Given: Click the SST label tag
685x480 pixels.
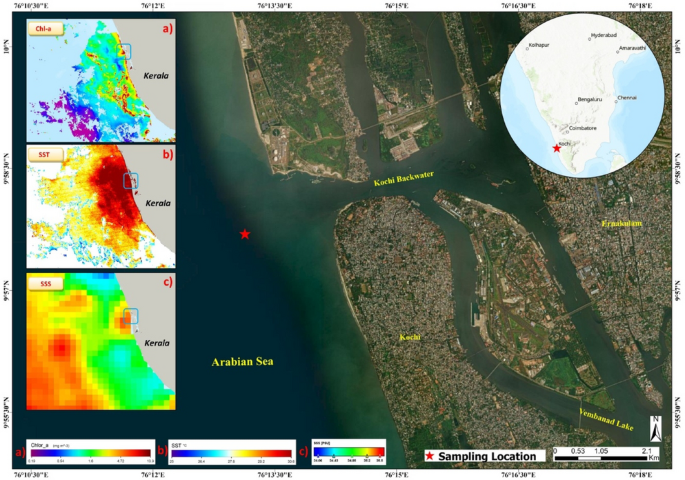Looking at the screenshot, I should (x=44, y=157).
